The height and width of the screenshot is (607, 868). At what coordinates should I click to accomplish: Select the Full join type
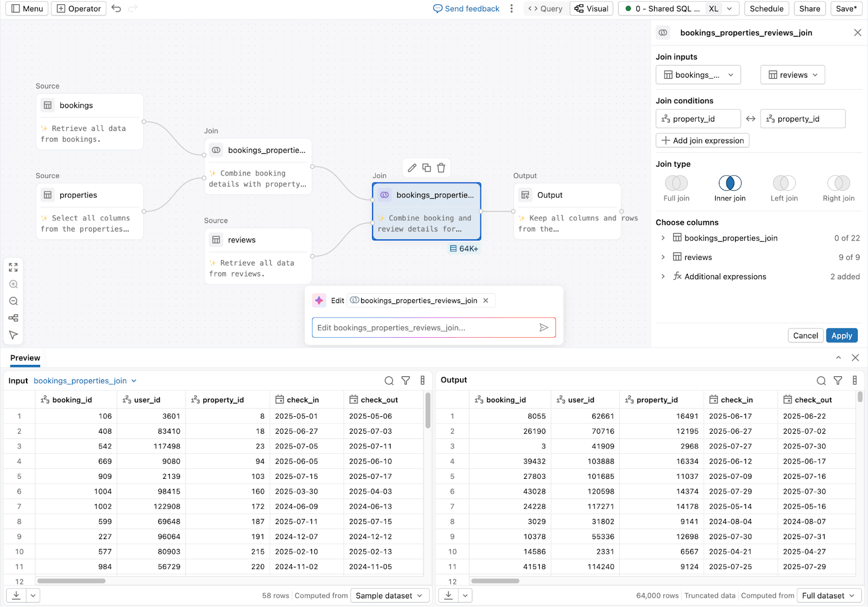tap(675, 184)
